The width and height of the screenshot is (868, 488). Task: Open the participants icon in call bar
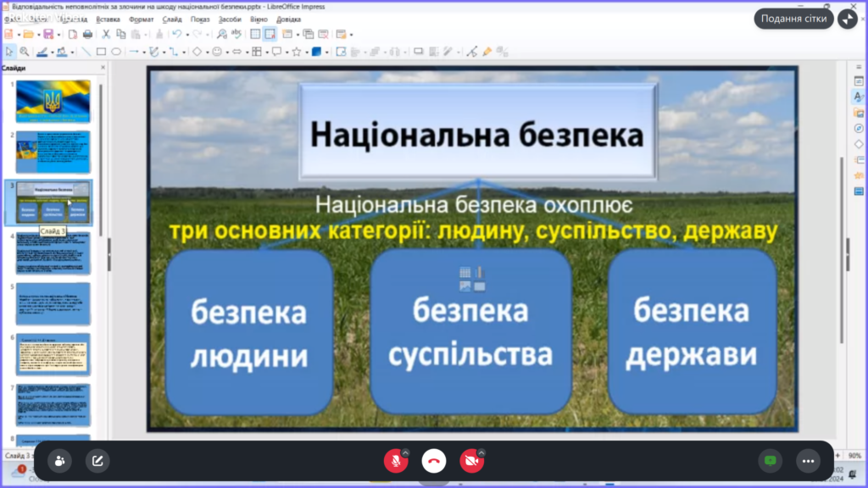59,461
